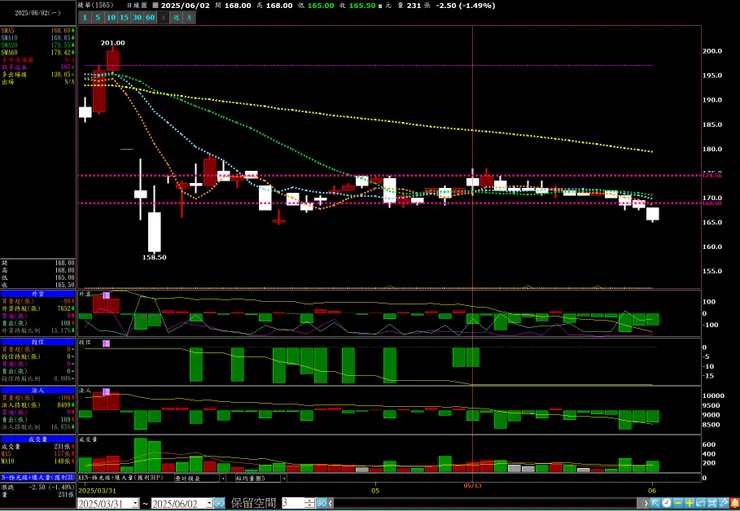Open the start date 2025/03/31 dropdown
Screen dimensions: 740x511
tap(136, 503)
